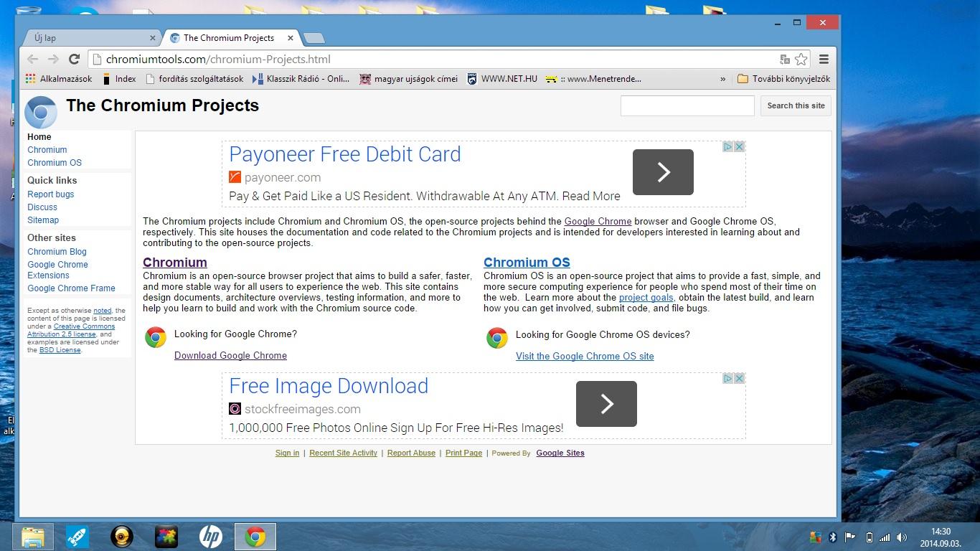This screenshot has height=551, width=980.
Task: Bookmark this page with the star icon
Action: pyautogui.click(x=801, y=60)
